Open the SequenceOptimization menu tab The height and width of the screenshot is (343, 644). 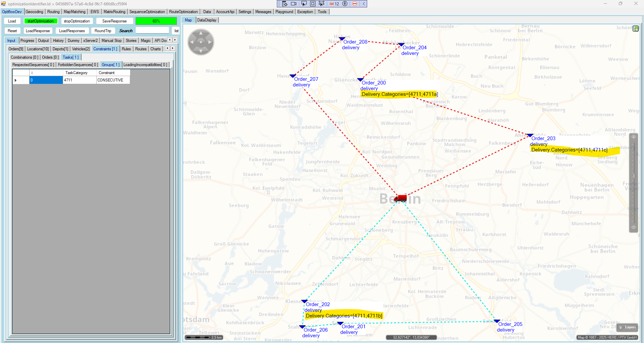point(147,12)
